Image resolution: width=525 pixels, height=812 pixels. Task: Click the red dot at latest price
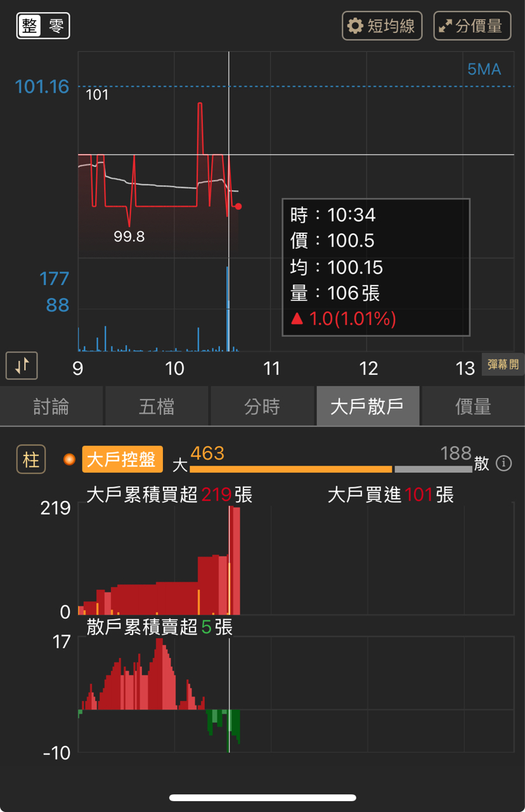(x=238, y=206)
